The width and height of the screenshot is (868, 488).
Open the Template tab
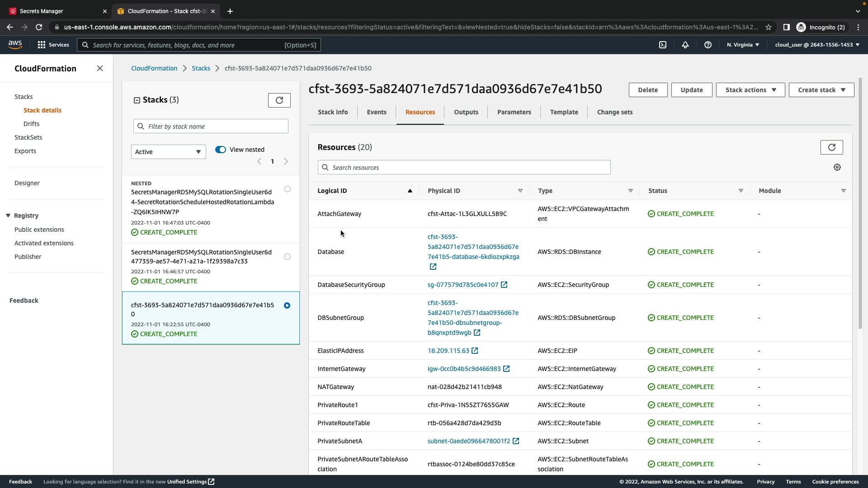click(x=564, y=112)
